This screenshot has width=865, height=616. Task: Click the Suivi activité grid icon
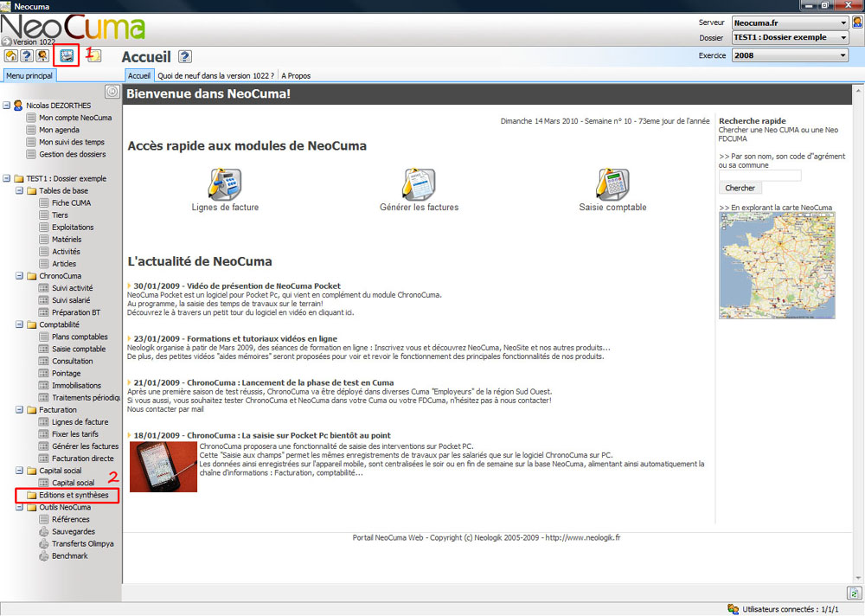click(44, 287)
